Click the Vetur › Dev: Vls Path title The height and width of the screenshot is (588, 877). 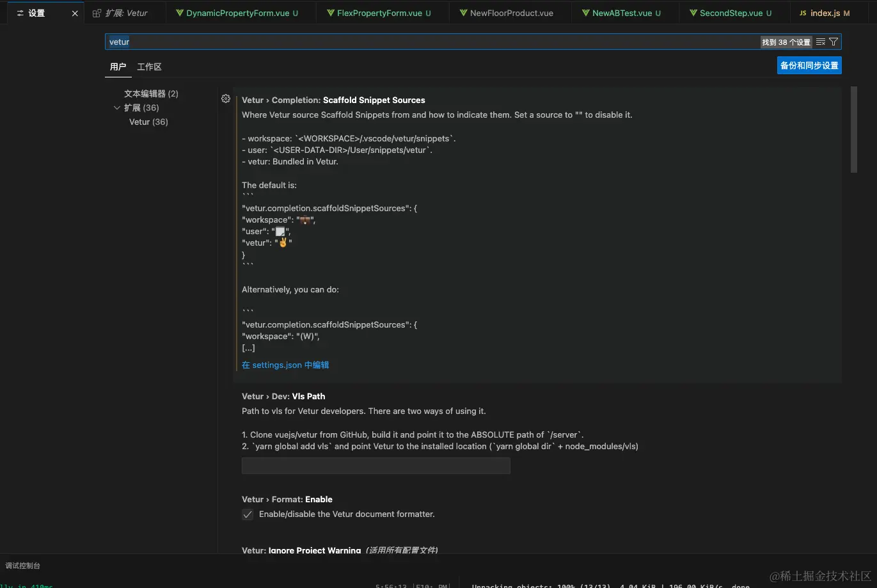tap(283, 396)
